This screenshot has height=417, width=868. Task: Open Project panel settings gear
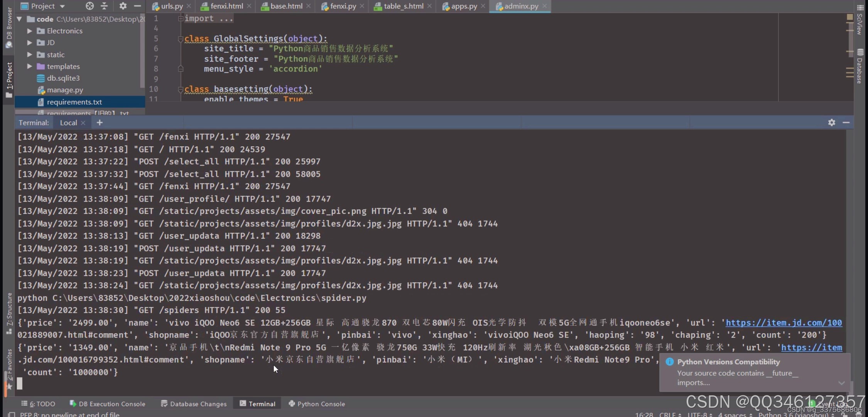(x=123, y=6)
